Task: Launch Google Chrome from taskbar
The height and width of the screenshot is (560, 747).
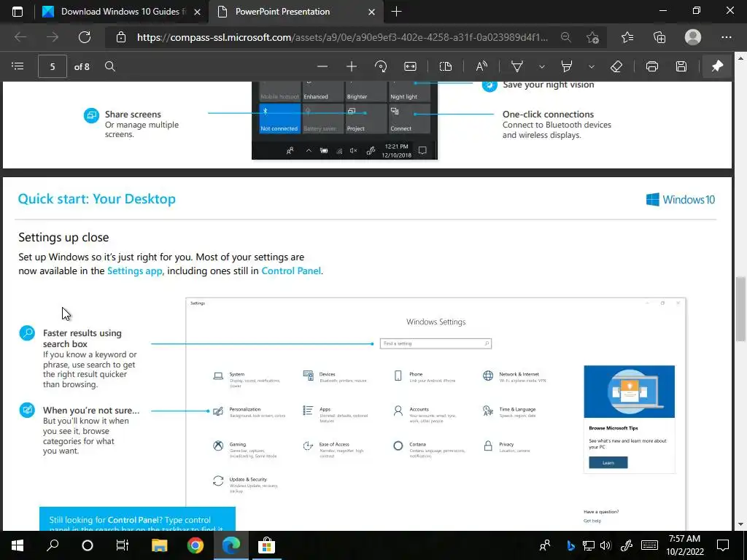Action: 196,545
